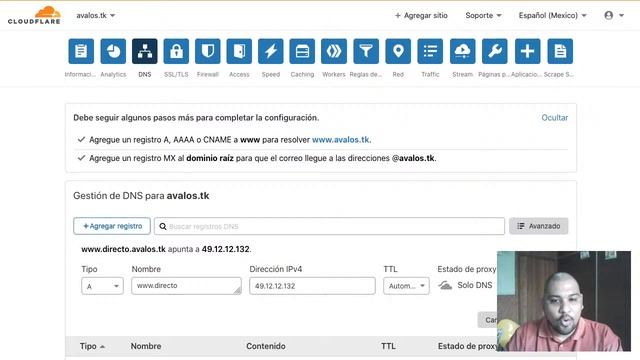Viewport: 640px width, 360px height.
Task: Hide setup steps with Ocultar link
Action: (x=554, y=118)
